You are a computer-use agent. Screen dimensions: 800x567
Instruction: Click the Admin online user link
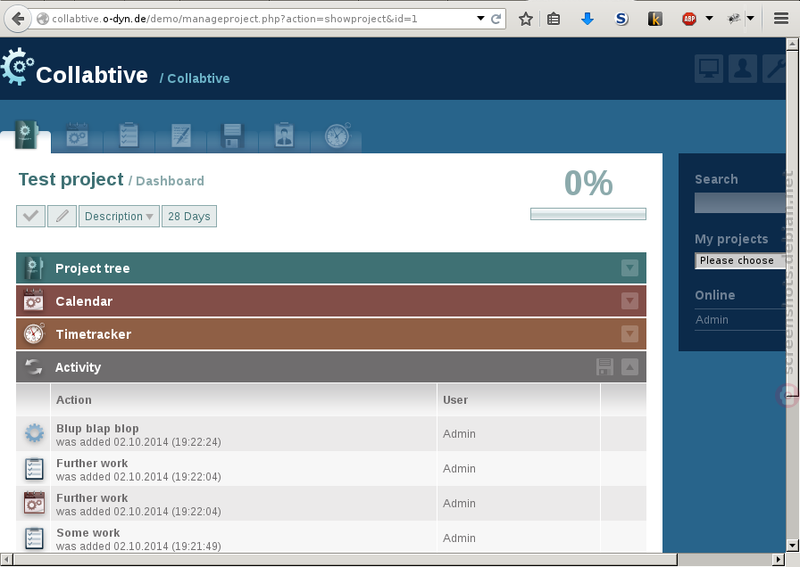coord(712,319)
